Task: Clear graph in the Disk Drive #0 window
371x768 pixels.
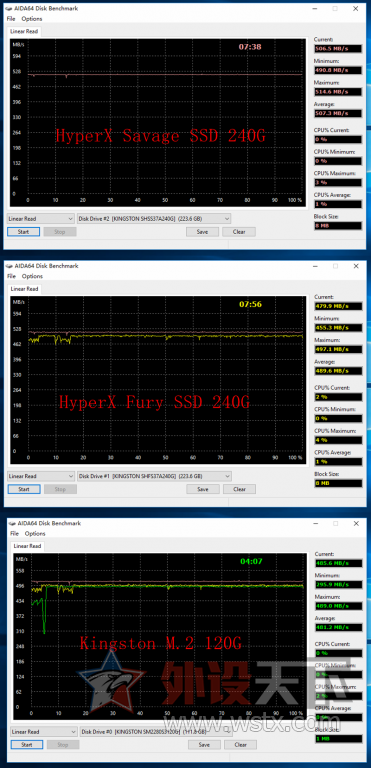Action: (241, 744)
